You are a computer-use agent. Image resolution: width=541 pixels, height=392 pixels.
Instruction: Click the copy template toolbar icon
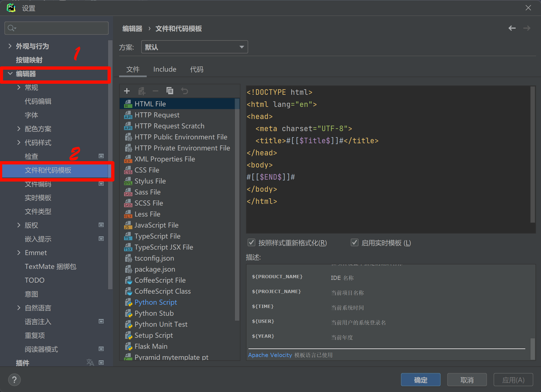coord(170,91)
